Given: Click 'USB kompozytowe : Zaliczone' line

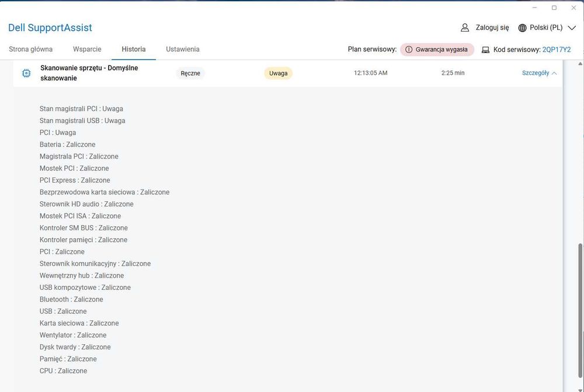Looking at the screenshot, I should pyautogui.click(x=85, y=287).
